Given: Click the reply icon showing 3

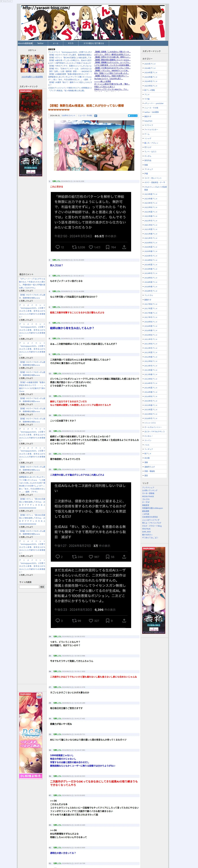Looking at the screenshot, I should pos(58,620).
